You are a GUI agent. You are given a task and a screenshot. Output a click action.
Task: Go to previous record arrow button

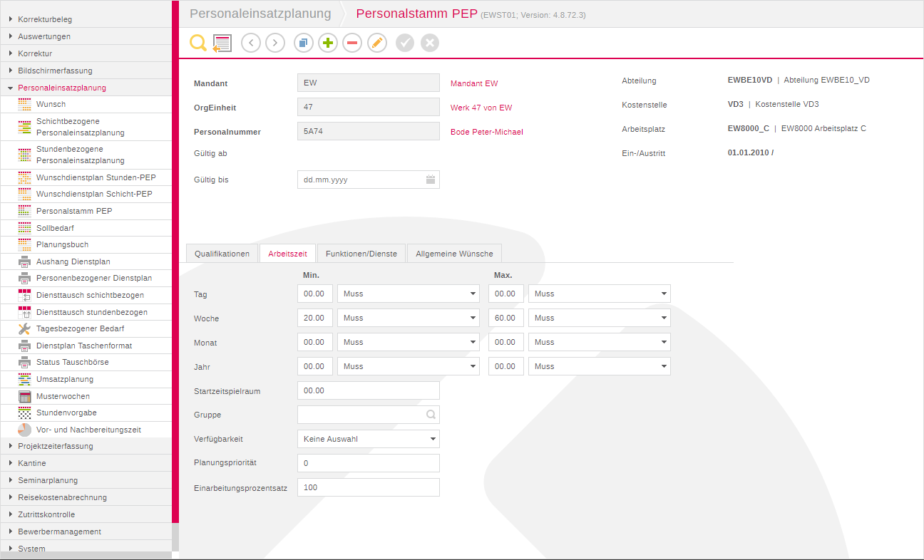251,43
